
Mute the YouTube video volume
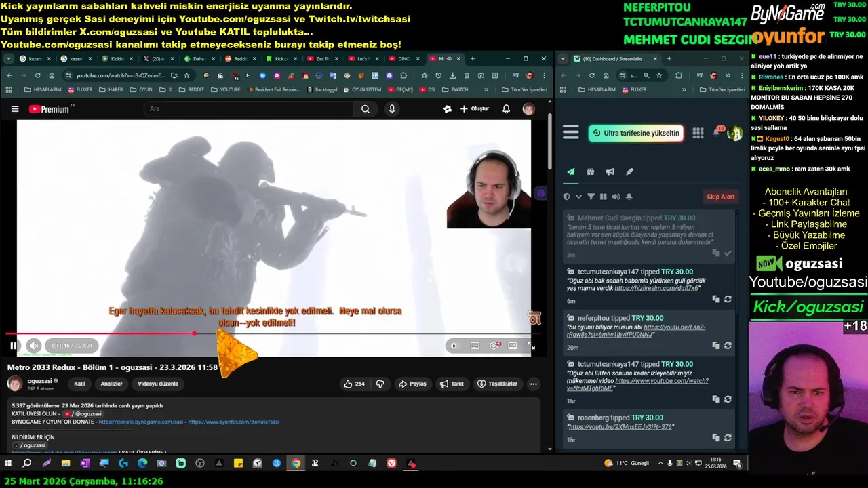coord(34,346)
